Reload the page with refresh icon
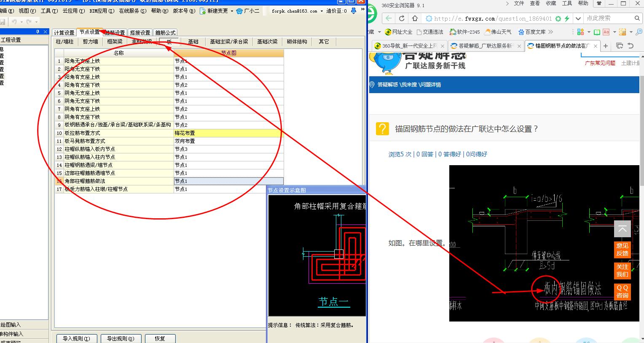 point(402,19)
